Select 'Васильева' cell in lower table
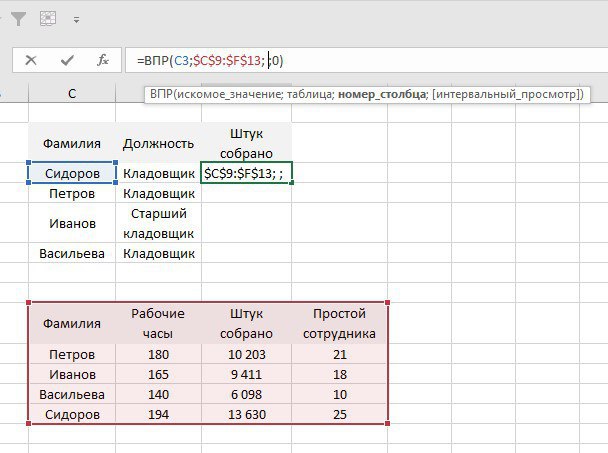 click(x=72, y=394)
